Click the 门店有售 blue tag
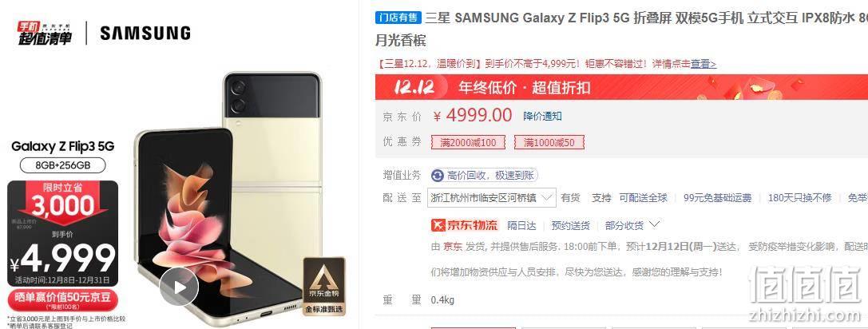Screen dimensions: 868x329 tap(398, 18)
